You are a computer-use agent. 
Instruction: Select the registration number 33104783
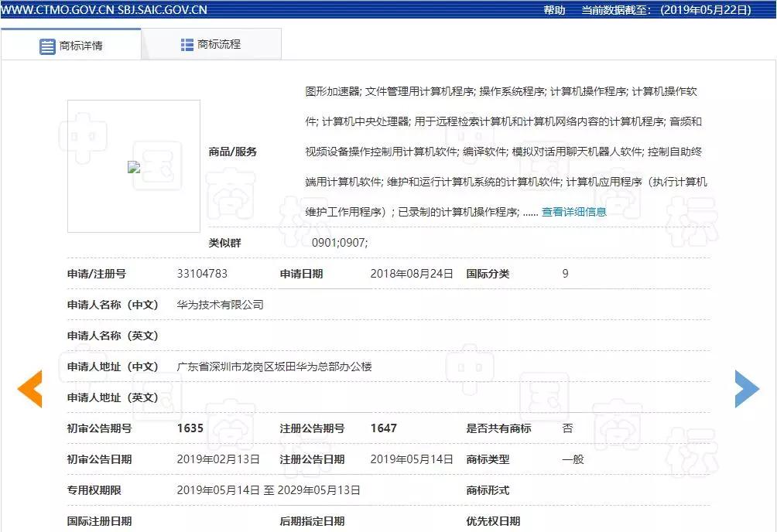[x=202, y=274]
